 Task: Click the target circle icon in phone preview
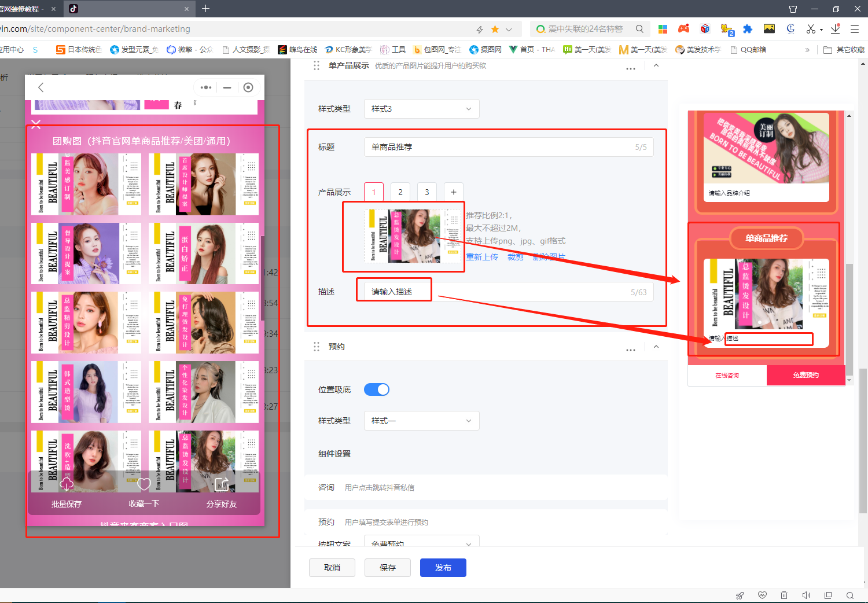[248, 87]
